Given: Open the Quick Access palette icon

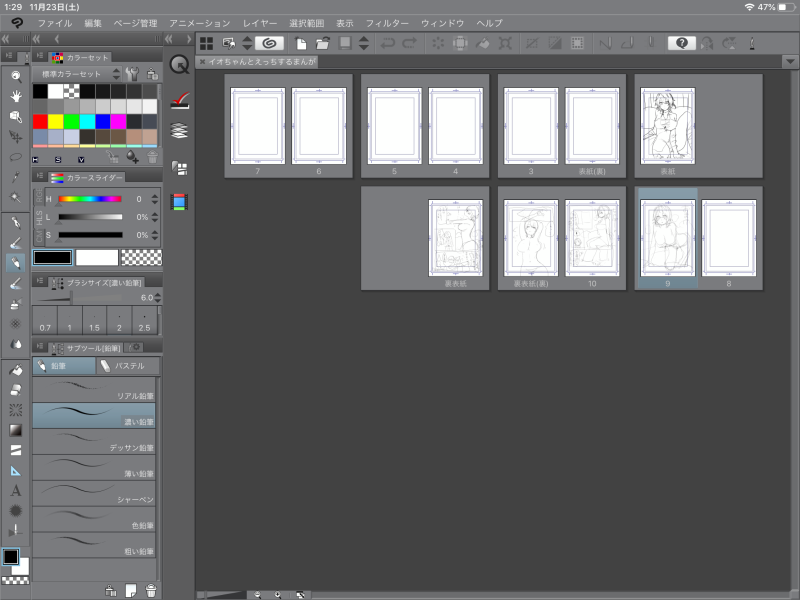Looking at the screenshot, I should (x=179, y=65).
